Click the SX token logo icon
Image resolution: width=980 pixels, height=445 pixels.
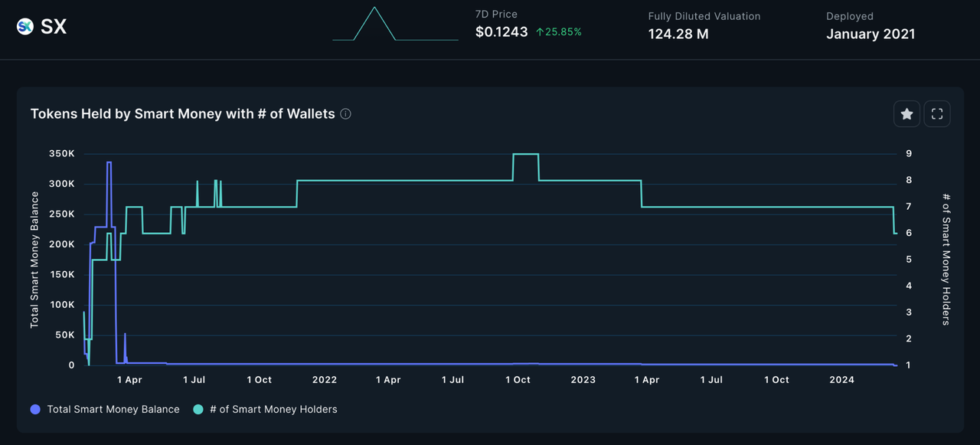click(25, 27)
